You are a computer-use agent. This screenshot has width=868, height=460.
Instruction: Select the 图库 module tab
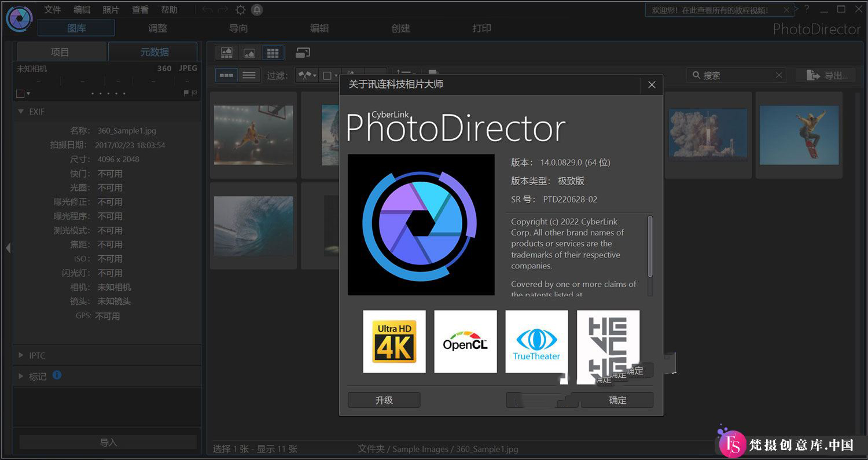[76, 28]
